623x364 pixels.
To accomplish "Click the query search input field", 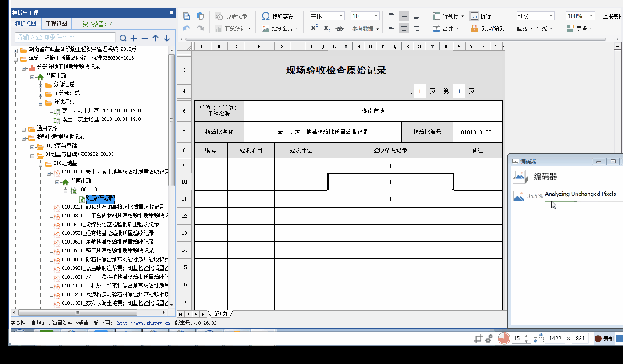I will [65, 37].
